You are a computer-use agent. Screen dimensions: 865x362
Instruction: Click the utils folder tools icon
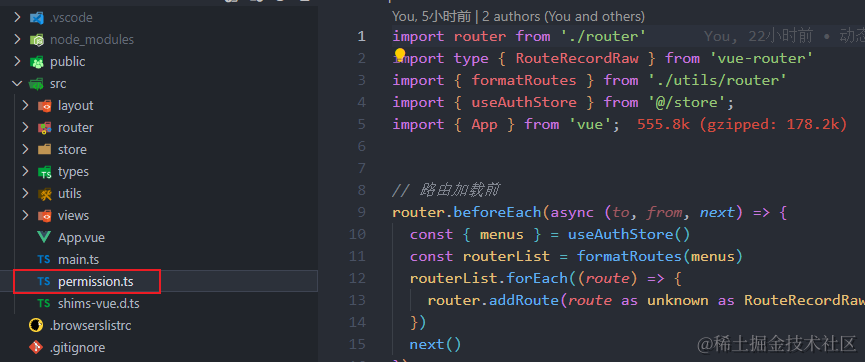point(45,194)
